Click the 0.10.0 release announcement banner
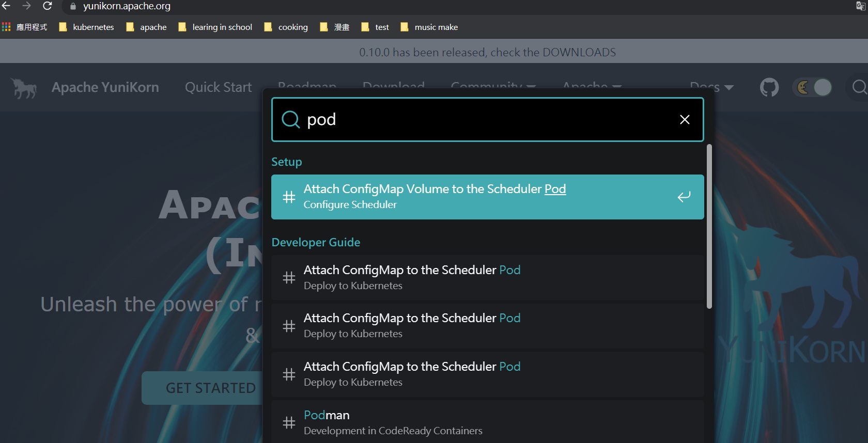 point(487,52)
